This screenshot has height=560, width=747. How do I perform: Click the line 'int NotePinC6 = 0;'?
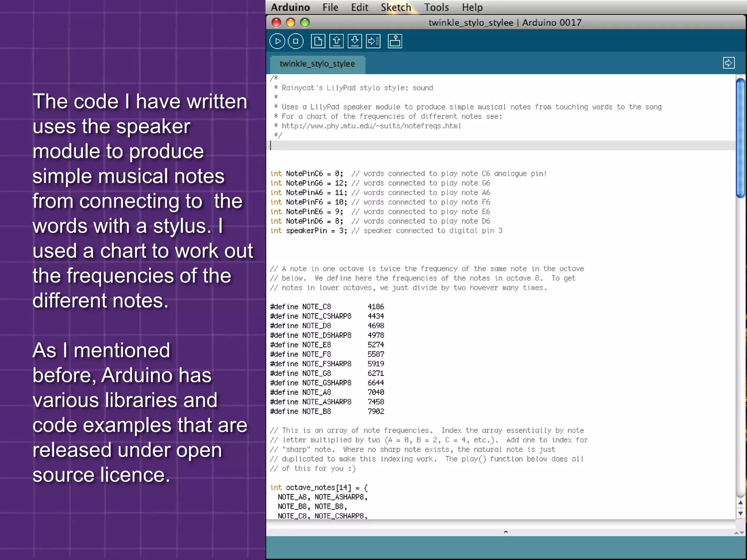[x=408, y=174]
